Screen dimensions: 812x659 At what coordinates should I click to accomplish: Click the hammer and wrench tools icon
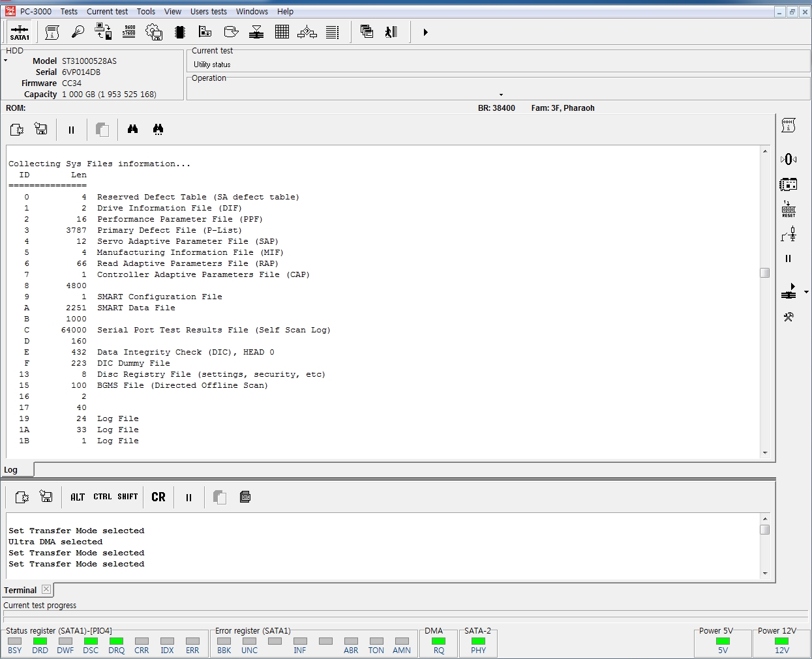[x=789, y=317]
